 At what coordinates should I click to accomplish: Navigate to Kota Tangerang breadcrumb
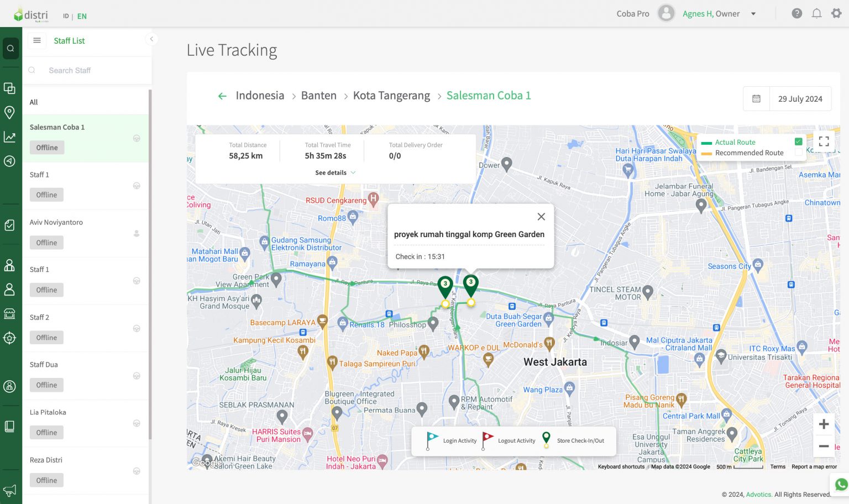(391, 96)
